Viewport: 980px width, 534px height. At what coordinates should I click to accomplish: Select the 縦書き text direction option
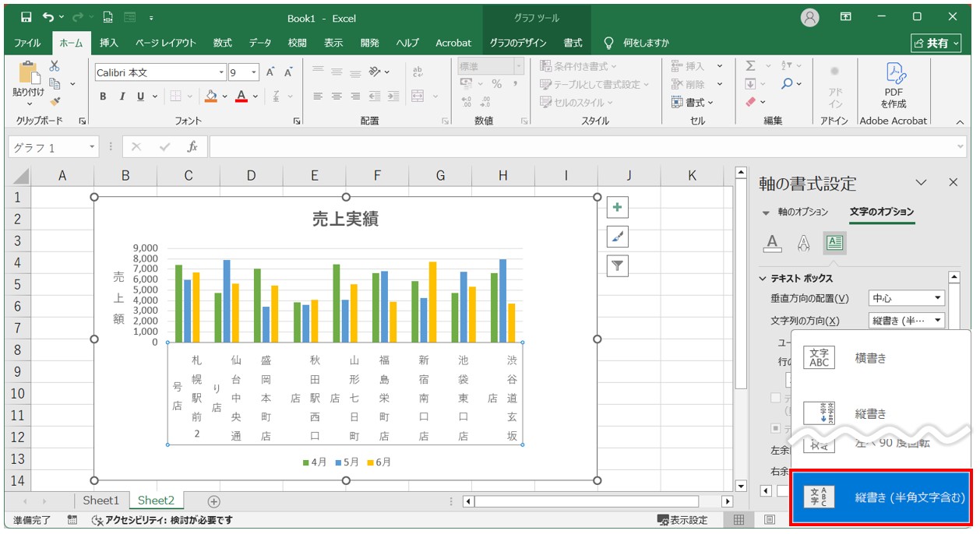(881, 413)
